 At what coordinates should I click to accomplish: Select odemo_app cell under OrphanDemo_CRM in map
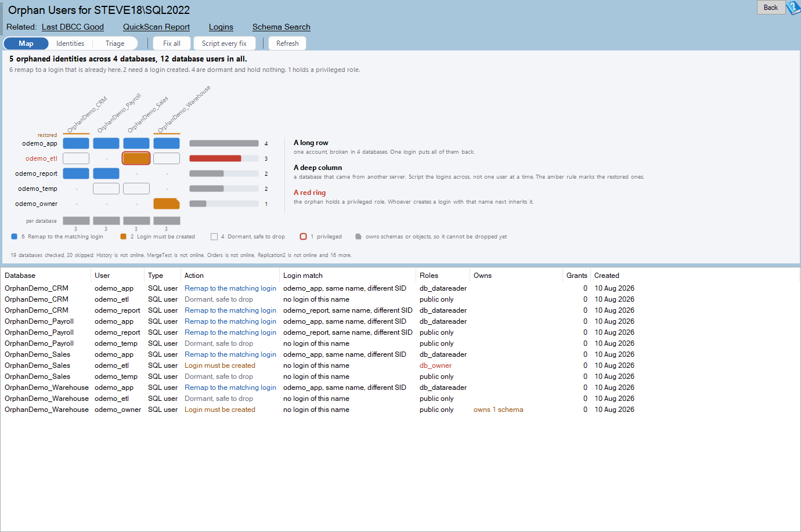pyautogui.click(x=76, y=143)
